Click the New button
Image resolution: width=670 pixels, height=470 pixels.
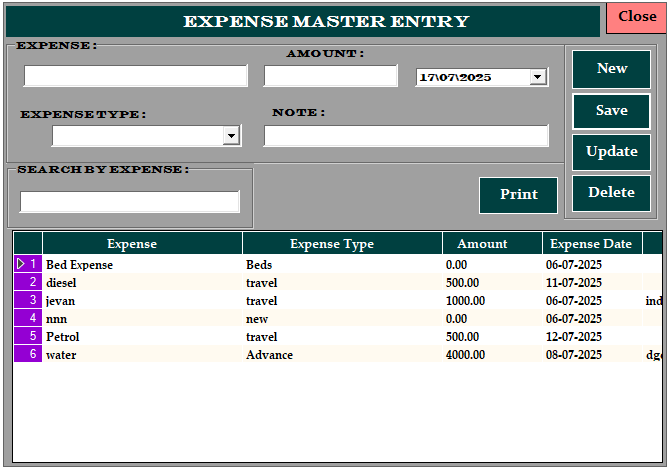[x=611, y=69]
